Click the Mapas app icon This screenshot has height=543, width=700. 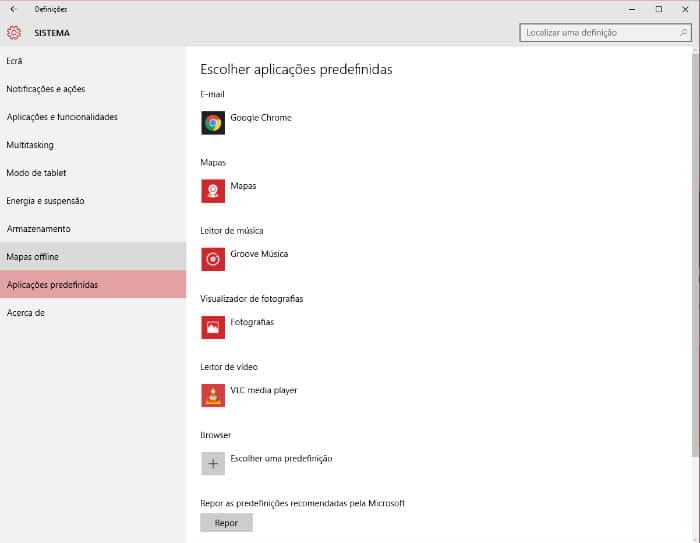(213, 191)
